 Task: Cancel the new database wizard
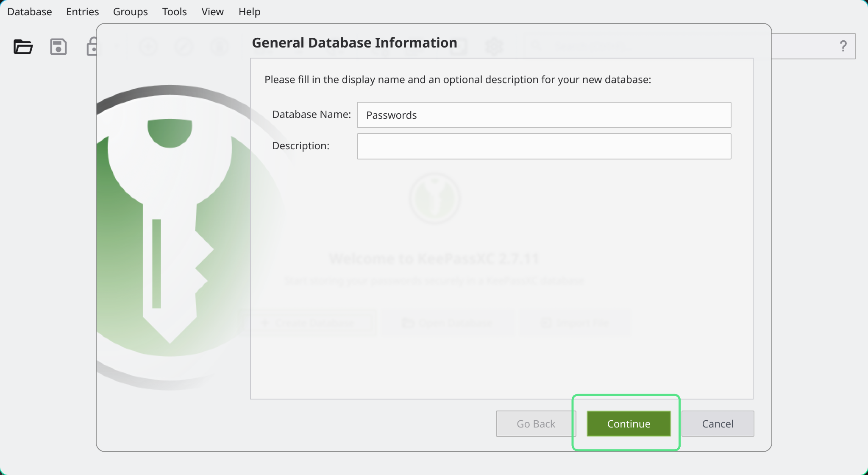pos(717,424)
